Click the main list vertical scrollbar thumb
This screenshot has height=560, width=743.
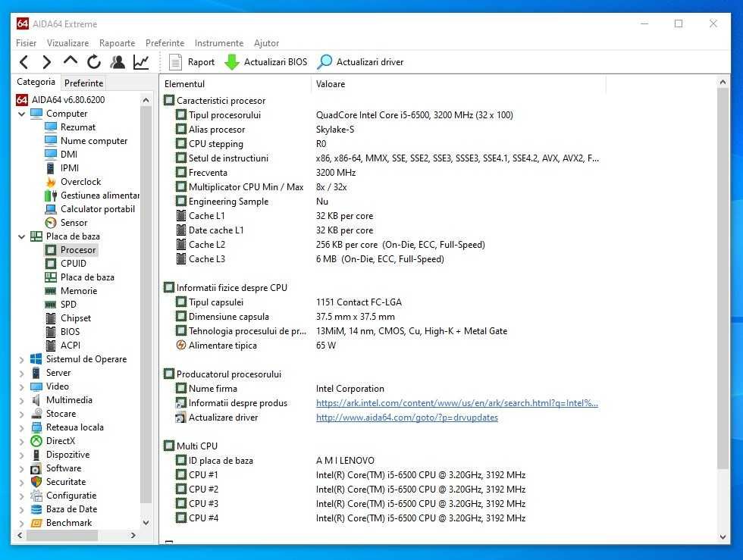pyautogui.click(x=722, y=279)
